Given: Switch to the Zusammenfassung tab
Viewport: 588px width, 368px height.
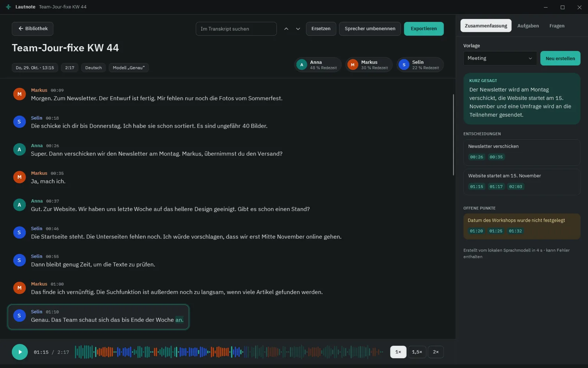Looking at the screenshot, I should [486, 26].
